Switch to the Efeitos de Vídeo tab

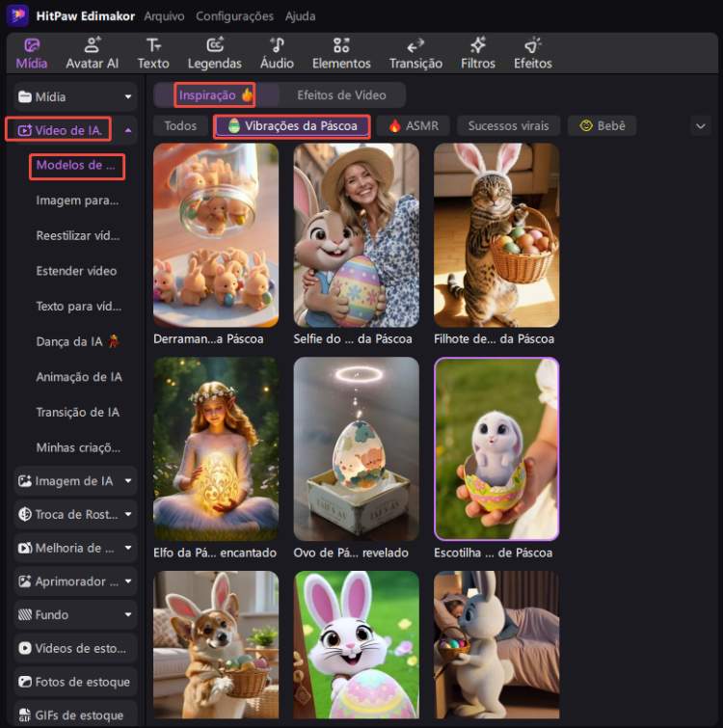click(341, 95)
